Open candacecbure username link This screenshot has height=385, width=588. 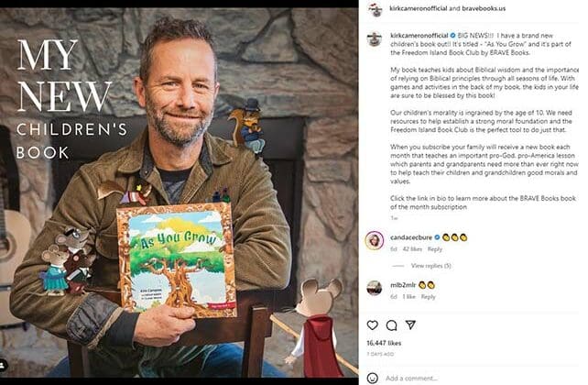(x=411, y=237)
